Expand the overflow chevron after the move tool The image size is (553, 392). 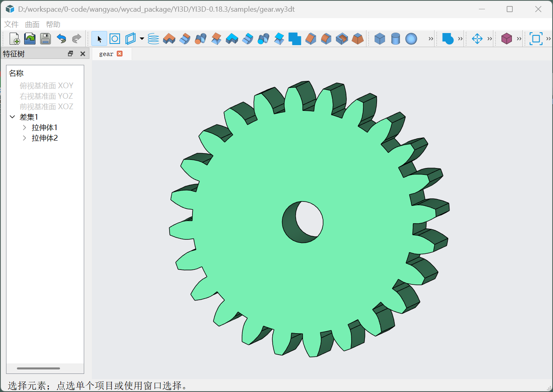pyautogui.click(x=489, y=39)
